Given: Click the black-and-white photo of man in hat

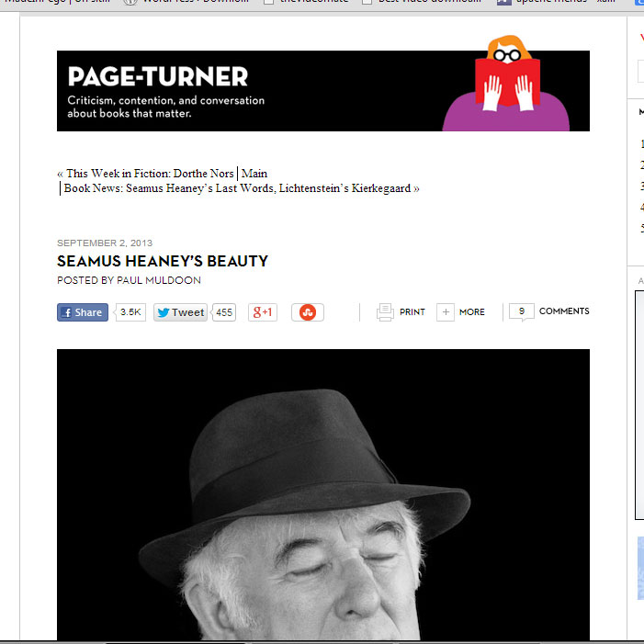Looking at the screenshot, I should coord(322,496).
